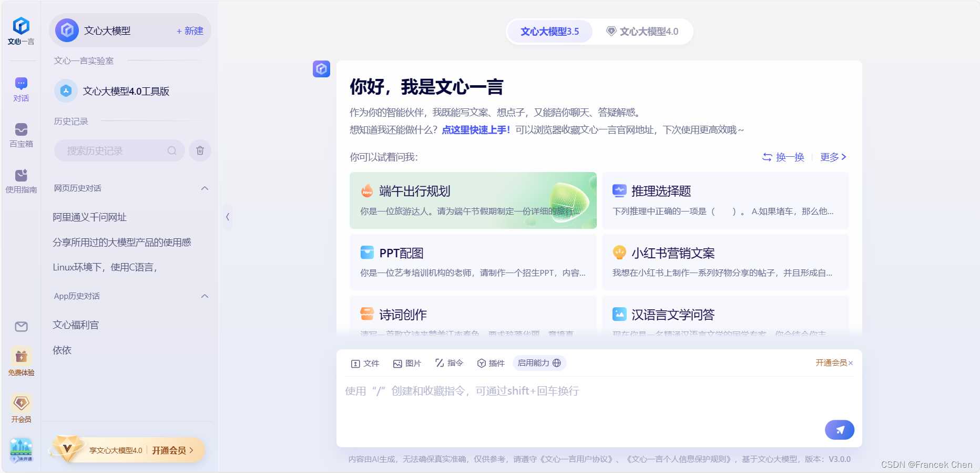Viewport: 980px width, 473px height.
Task: Expand 更多 suggested prompts
Action: click(x=833, y=157)
